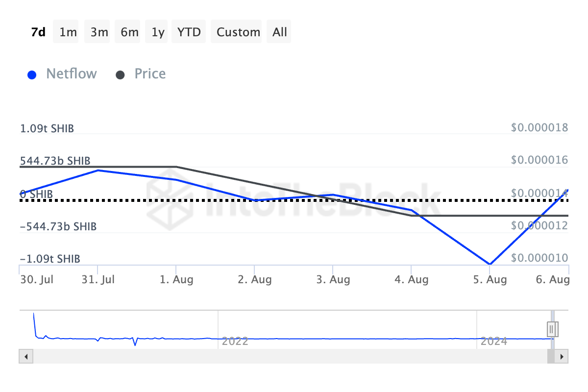
Task: Click the blue Netflow legend dot
Action: (x=32, y=75)
